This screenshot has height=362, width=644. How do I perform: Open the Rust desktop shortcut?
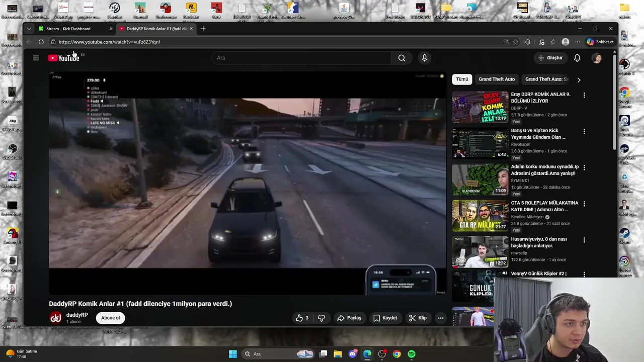coord(216,11)
